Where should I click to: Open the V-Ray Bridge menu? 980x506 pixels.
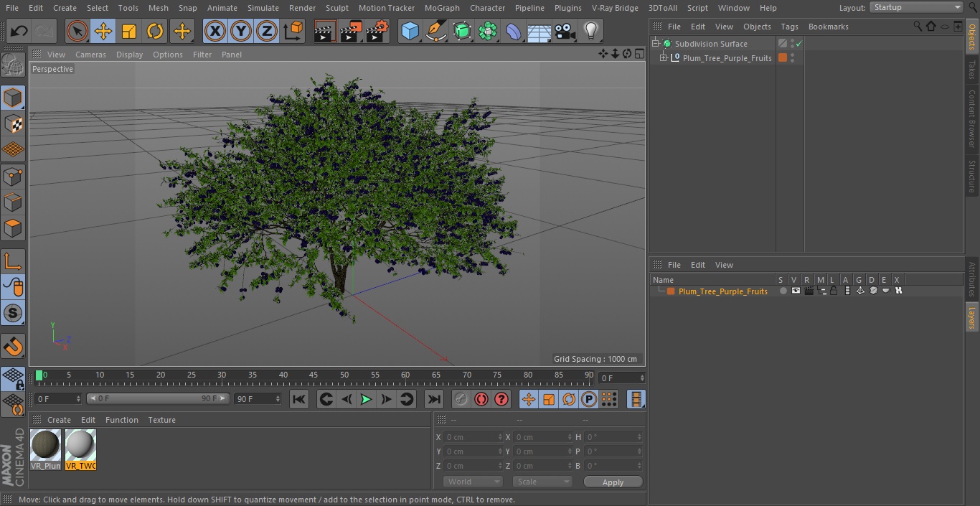click(615, 8)
